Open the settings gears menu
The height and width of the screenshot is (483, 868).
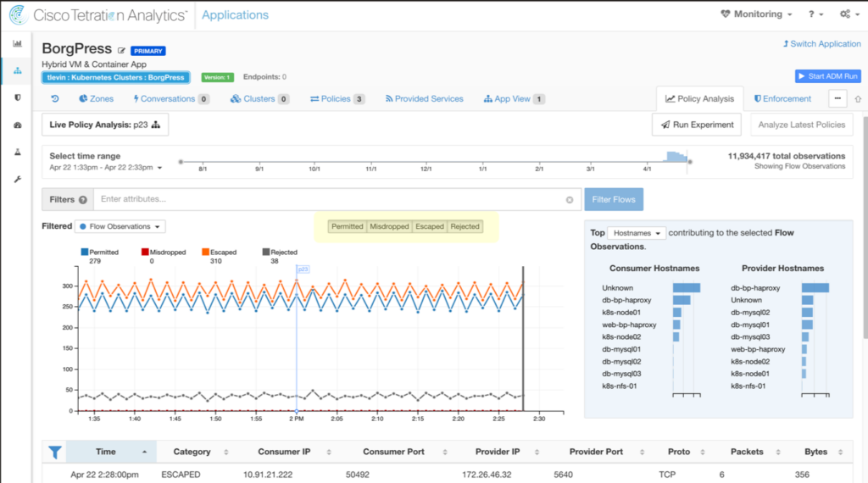(849, 14)
